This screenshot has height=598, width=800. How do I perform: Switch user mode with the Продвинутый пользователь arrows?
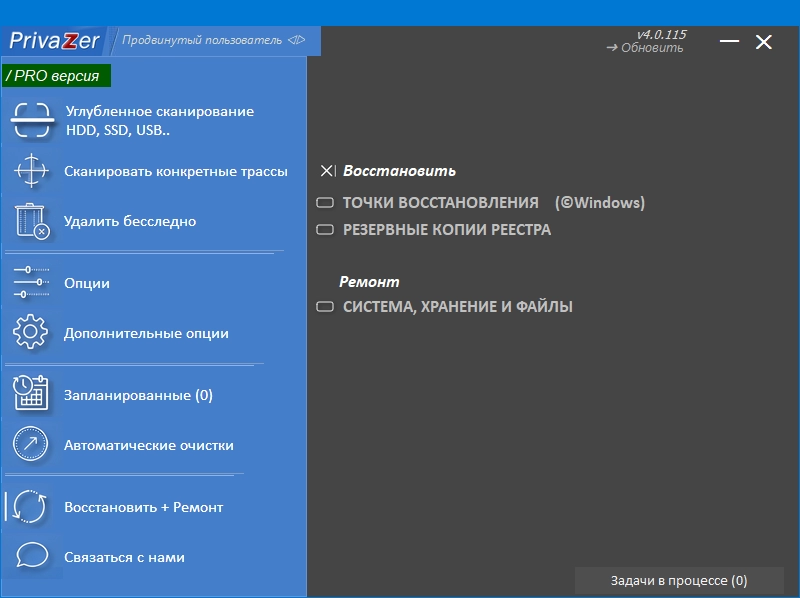pos(296,40)
